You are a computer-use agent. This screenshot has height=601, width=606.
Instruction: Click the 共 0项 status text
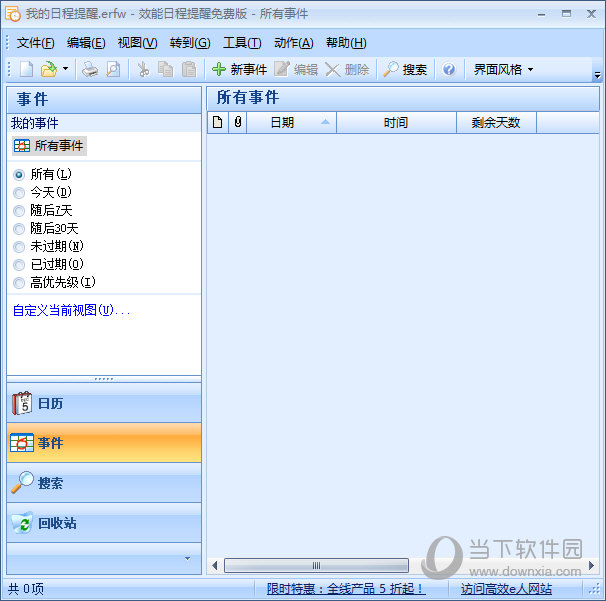point(26,589)
